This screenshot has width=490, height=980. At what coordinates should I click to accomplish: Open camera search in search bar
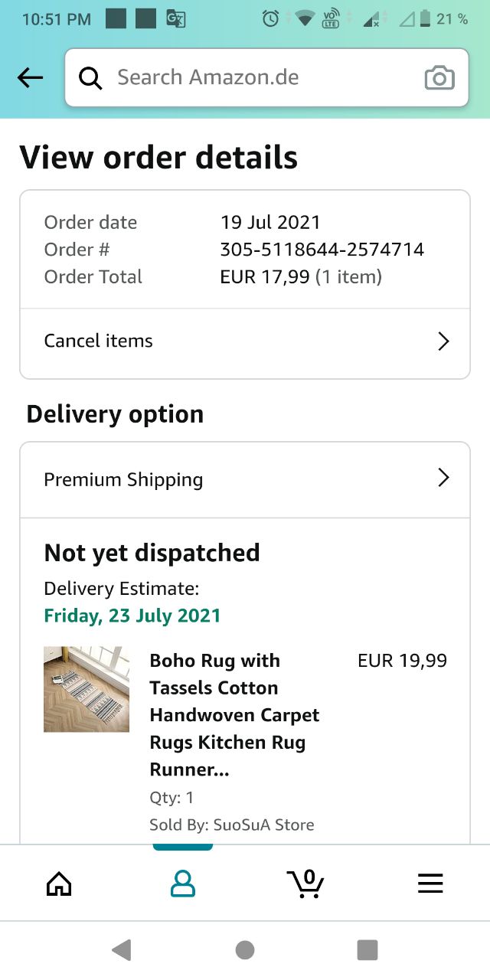click(x=439, y=78)
